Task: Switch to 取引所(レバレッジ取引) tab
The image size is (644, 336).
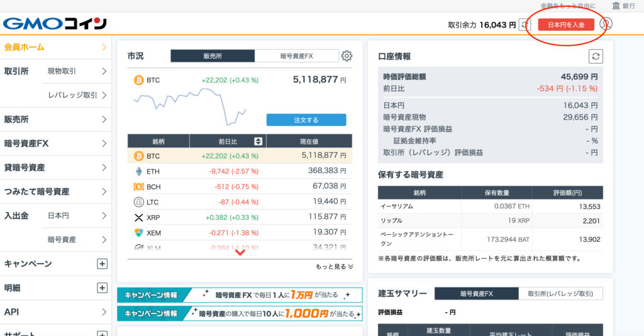Action: (560, 294)
